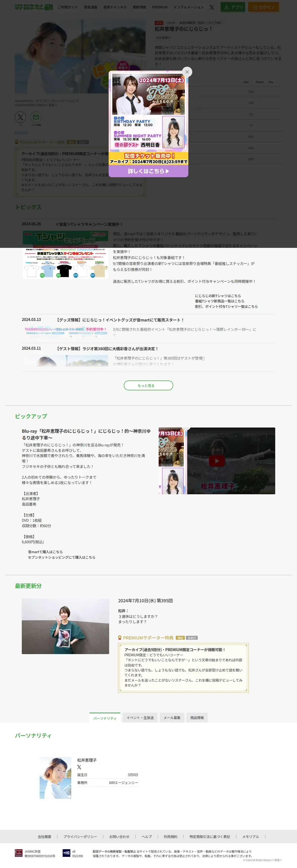297x868 pixels.
Task: Open the Tシャツキャンペーン banner image
Action: (x=66, y=255)
